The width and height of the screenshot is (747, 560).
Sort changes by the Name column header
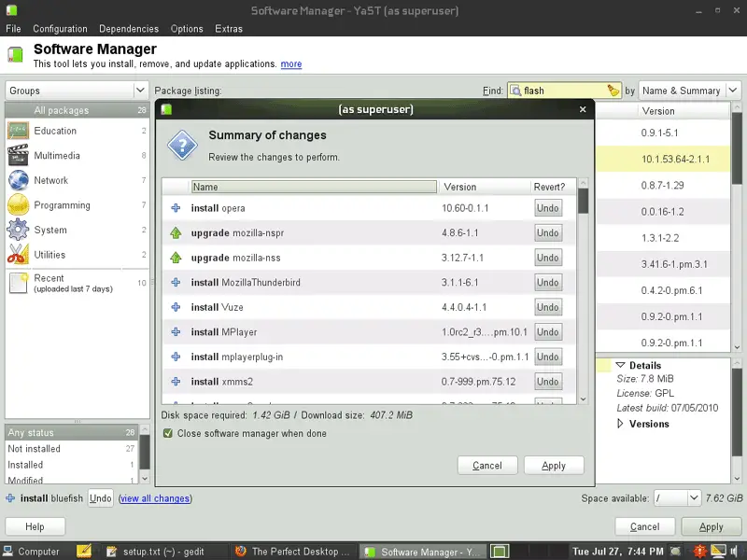pos(314,187)
